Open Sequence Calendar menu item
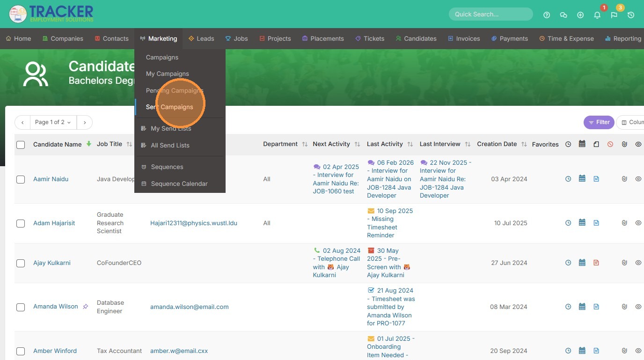The width and height of the screenshot is (644, 360). 179,184
